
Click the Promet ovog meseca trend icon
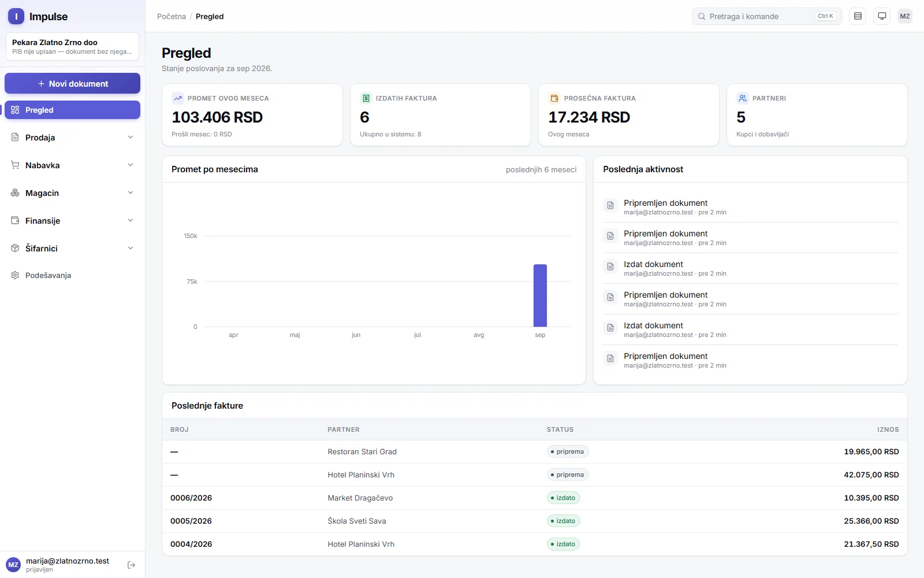pyautogui.click(x=178, y=98)
